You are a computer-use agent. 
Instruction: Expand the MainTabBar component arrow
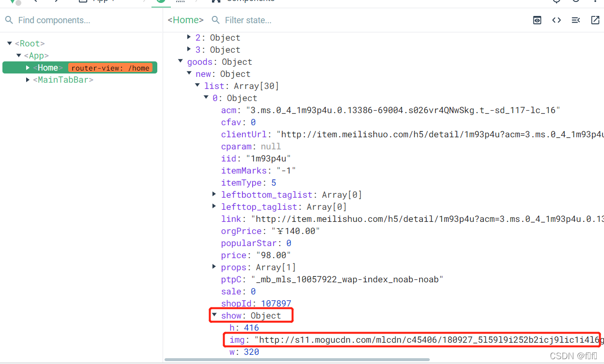(x=28, y=80)
